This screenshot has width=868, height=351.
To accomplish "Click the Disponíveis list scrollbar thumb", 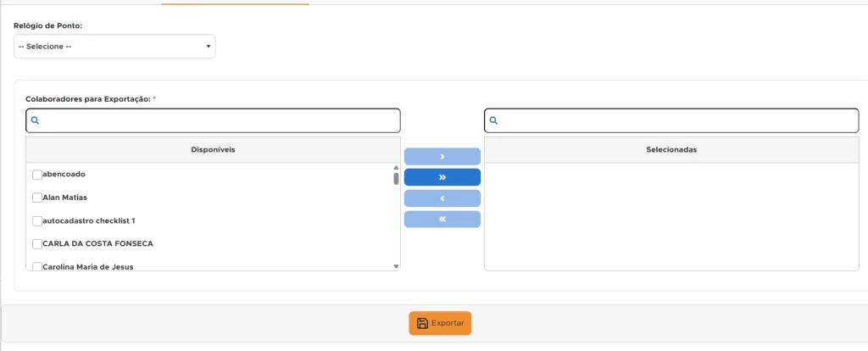I will point(396,178).
